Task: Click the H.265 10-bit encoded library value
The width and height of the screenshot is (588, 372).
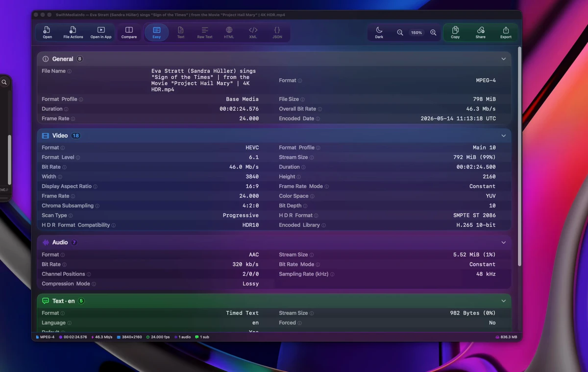Action: tap(476, 225)
